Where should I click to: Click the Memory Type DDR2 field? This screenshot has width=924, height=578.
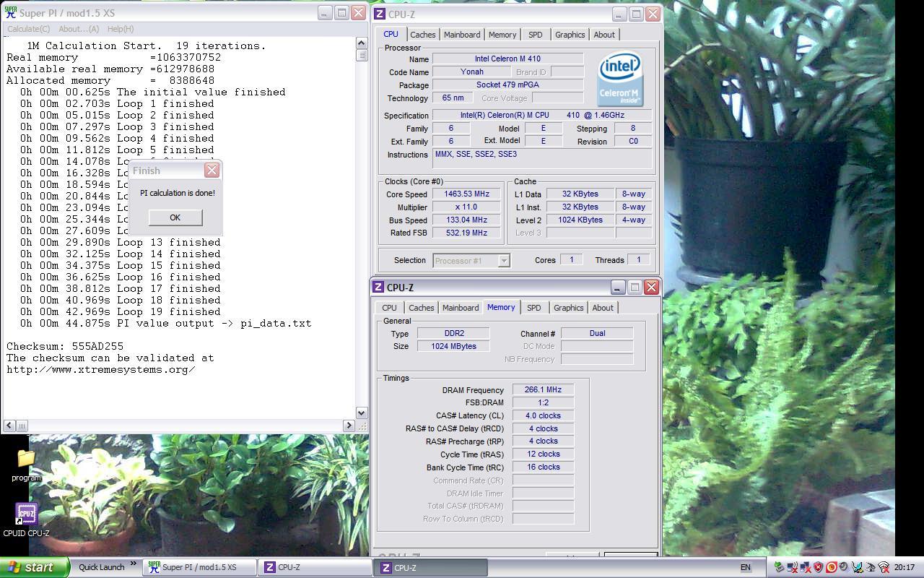(x=453, y=333)
